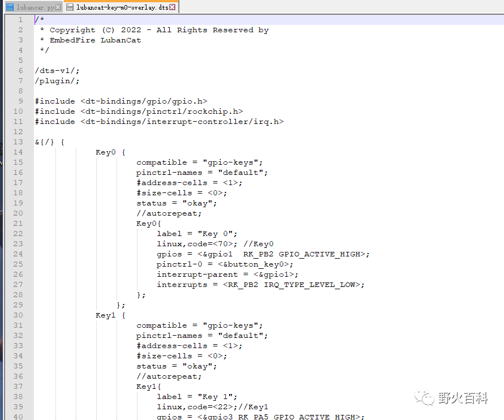Click the 'Key0{' line on line 21
The image size is (504, 420).
click(149, 224)
